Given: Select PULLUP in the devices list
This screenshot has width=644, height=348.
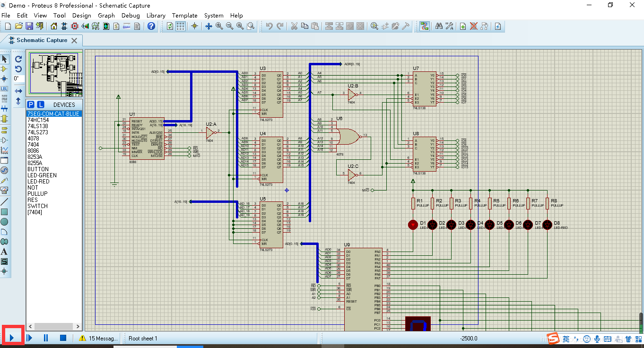Looking at the screenshot, I should [x=37, y=193].
